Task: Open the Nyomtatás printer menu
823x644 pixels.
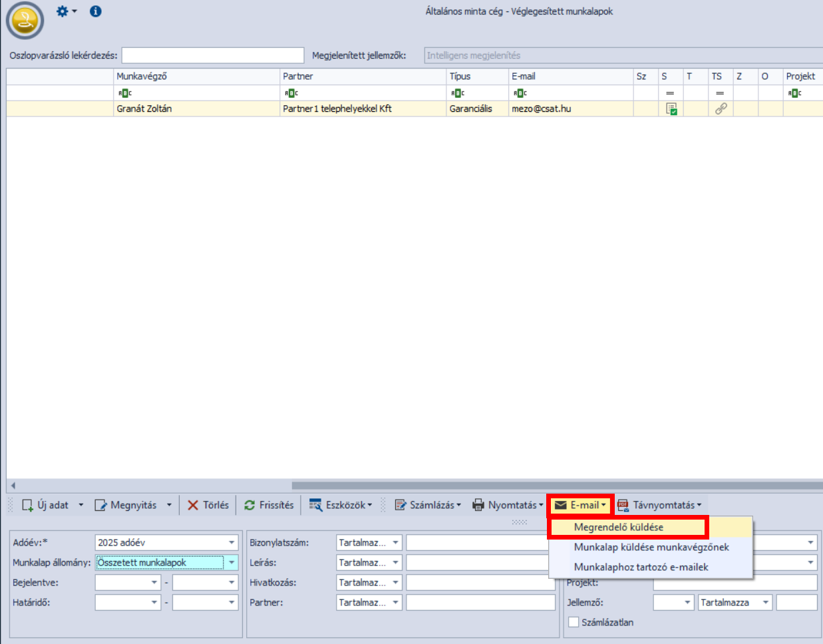Action: click(507, 506)
